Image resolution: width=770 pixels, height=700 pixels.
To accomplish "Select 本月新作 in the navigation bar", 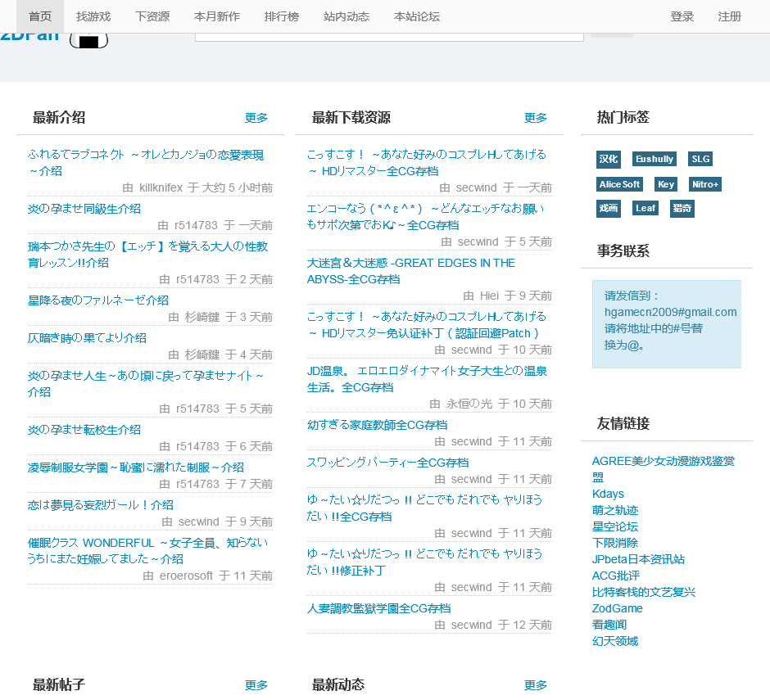I will point(217,16).
